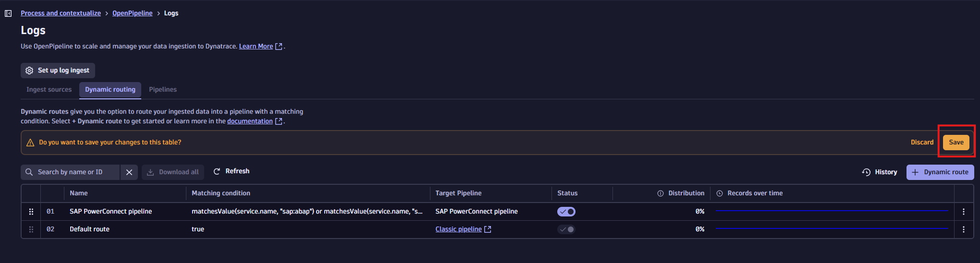
Task: Toggle the Default route status switch
Action: [566, 229]
